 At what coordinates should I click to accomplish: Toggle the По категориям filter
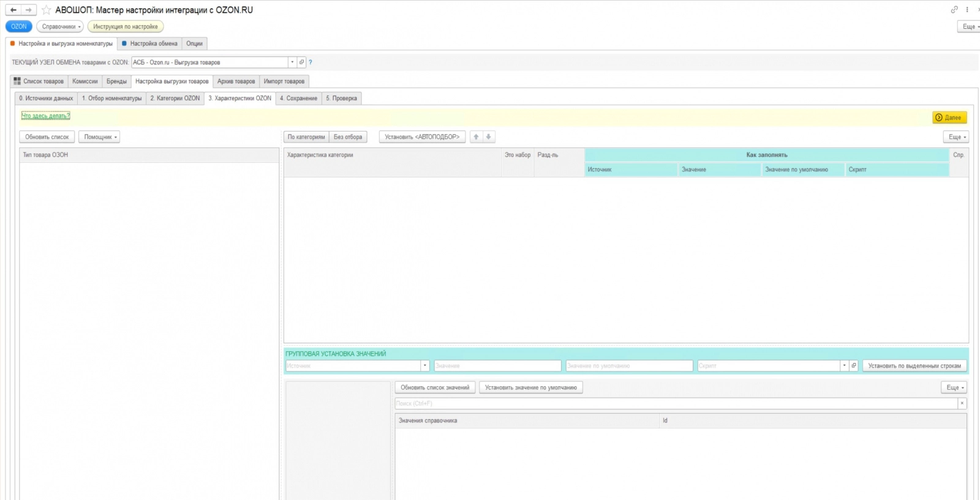306,137
